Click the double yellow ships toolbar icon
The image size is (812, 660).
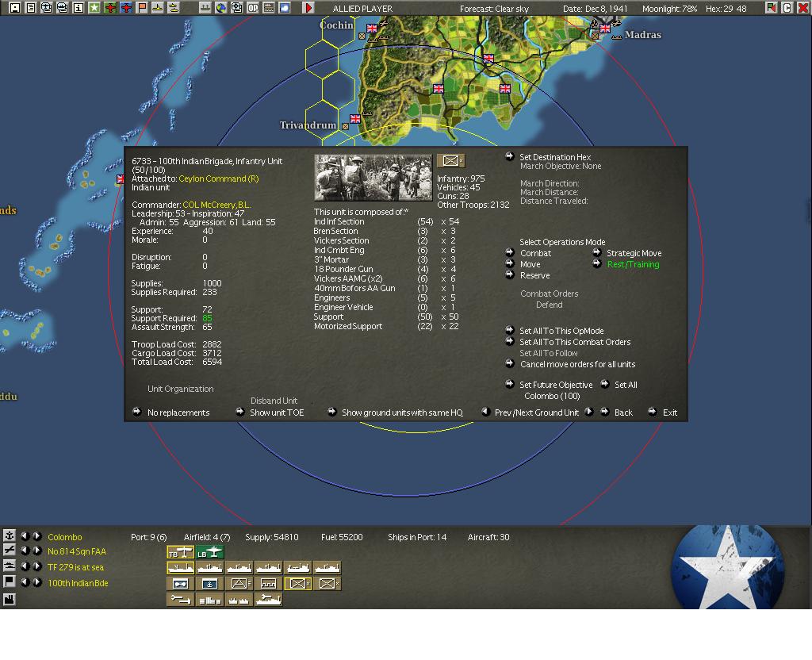[x=174, y=8]
